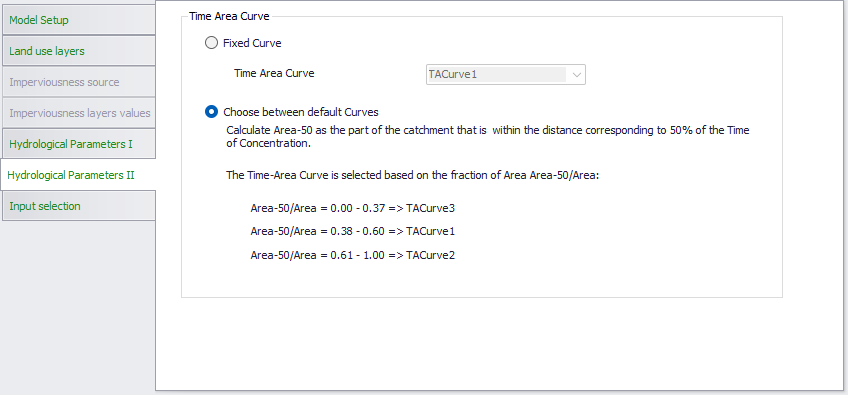Click the 'Area-50/Area = 0.61 - 1.00 => TACurve2' line
This screenshot has width=848, height=395.
point(353,255)
